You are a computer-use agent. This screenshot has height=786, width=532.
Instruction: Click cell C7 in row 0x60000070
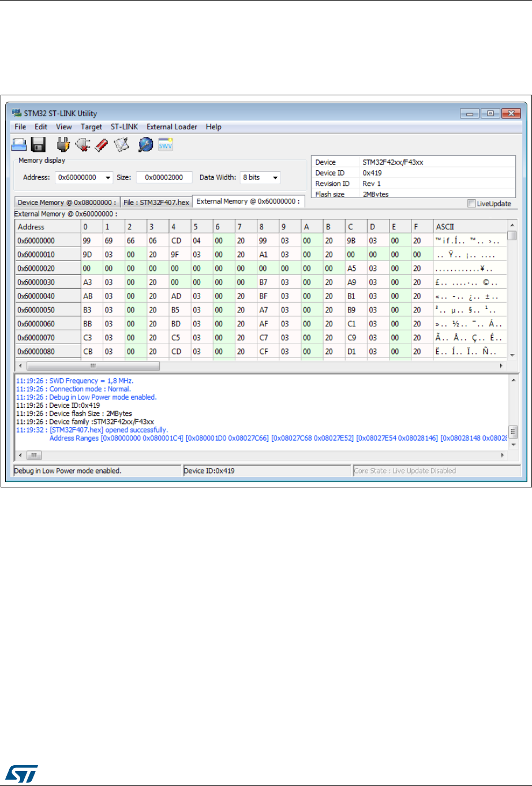(x=267, y=337)
